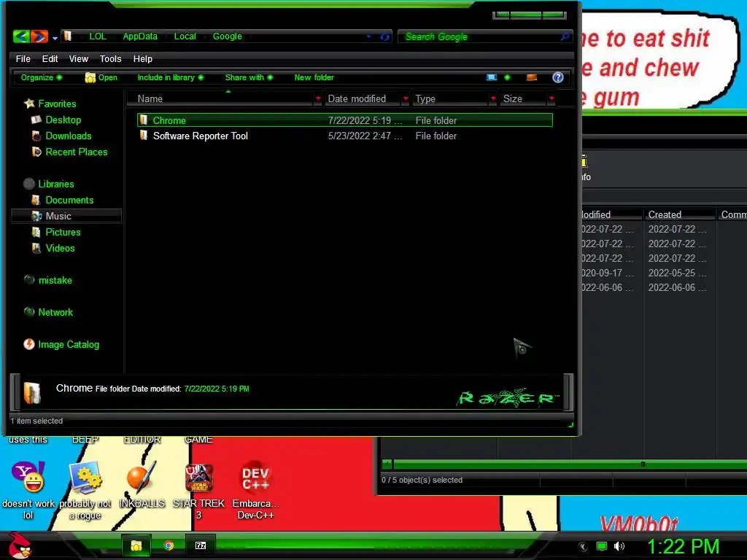Screen dimensions: 747x560
Task: Open Date modified column filter arrow
Action: coord(406,98)
